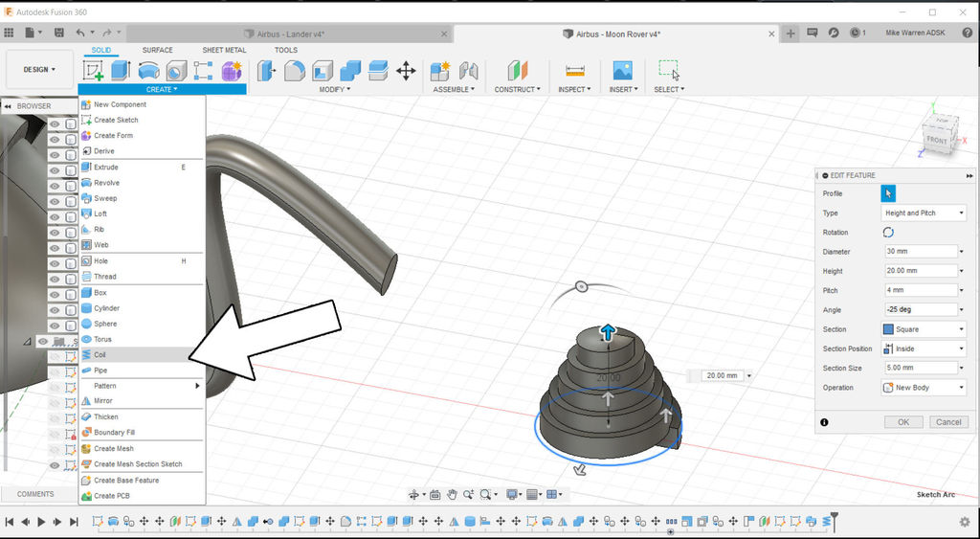Click the FRONT face of the ViewCube
Screen dimensions: 980x539
click(936, 141)
